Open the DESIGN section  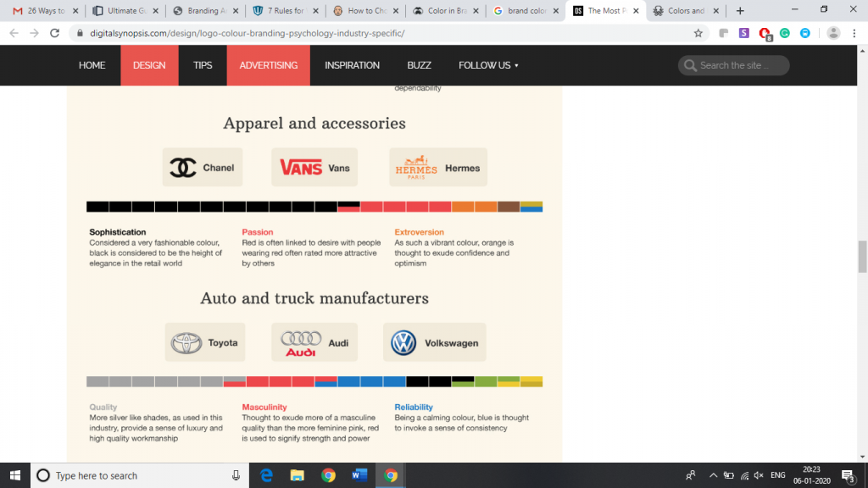(x=149, y=65)
